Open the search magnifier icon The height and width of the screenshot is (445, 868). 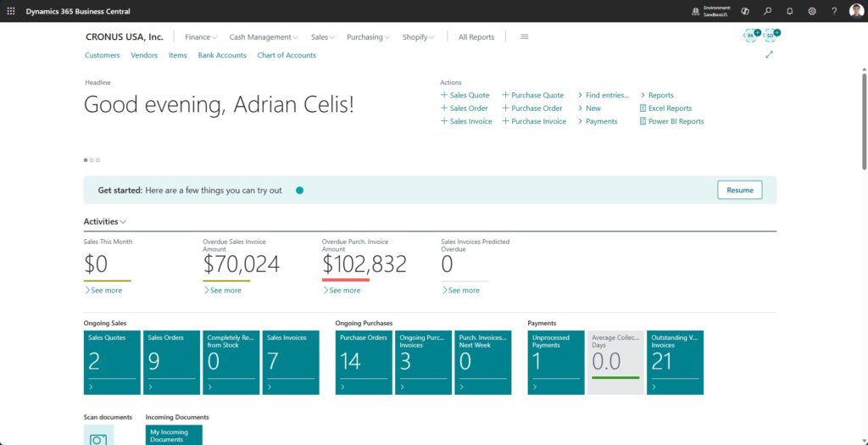coord(767,11)
